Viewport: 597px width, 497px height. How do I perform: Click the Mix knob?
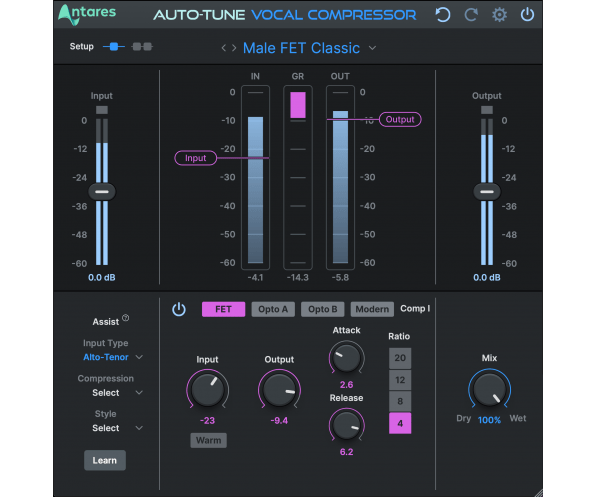tap(489, 389)
